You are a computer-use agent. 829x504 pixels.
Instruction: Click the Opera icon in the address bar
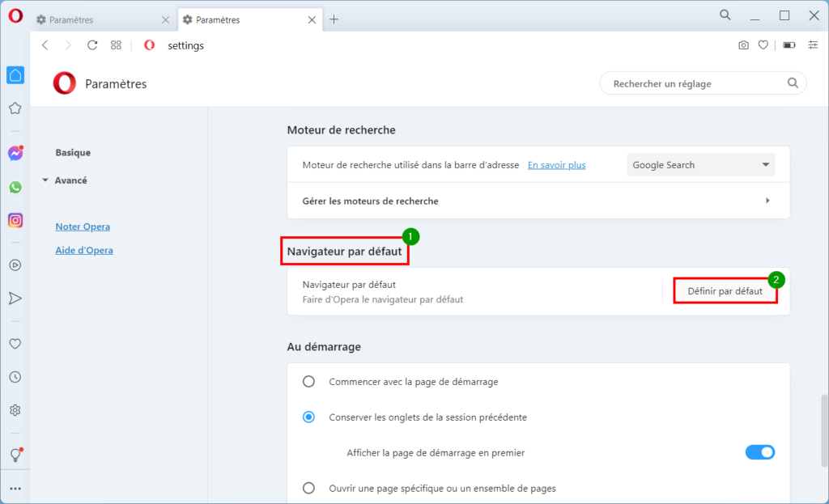coord(150,45)
